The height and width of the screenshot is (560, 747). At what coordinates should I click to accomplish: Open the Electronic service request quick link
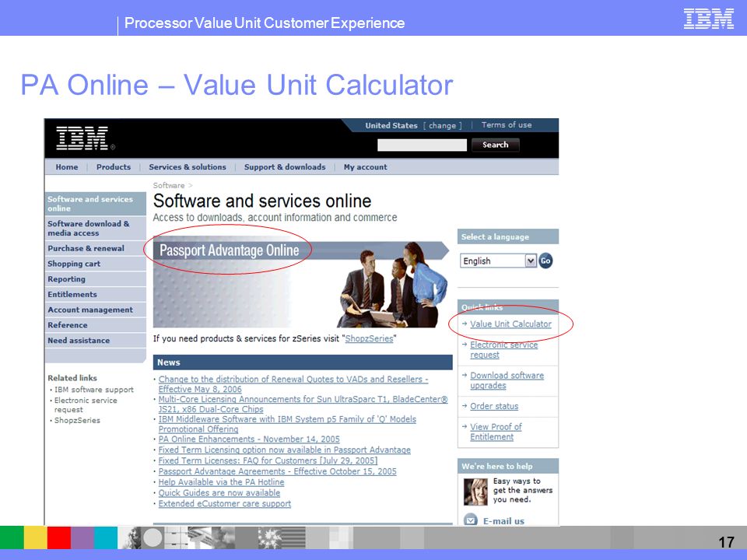point(503,349)
